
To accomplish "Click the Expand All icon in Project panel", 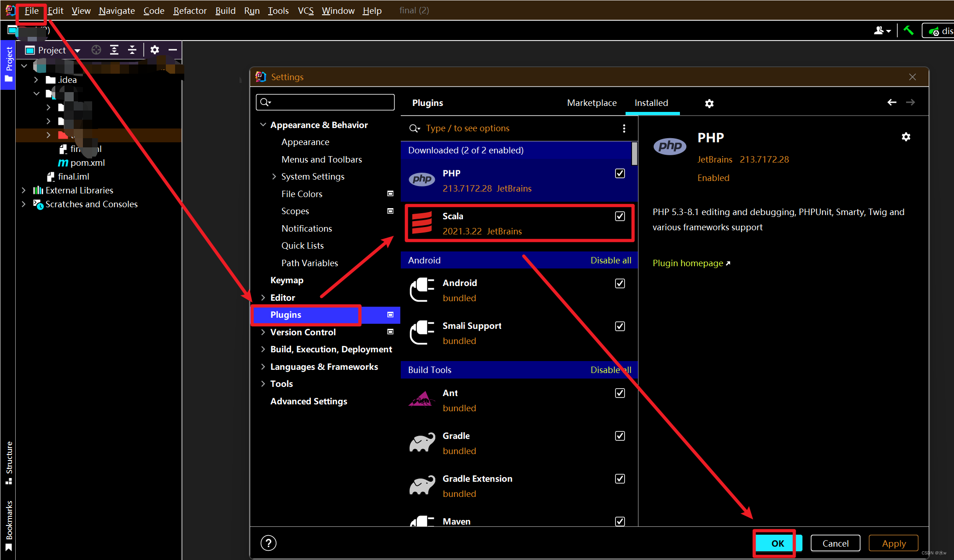I will [x=114, y=50].
